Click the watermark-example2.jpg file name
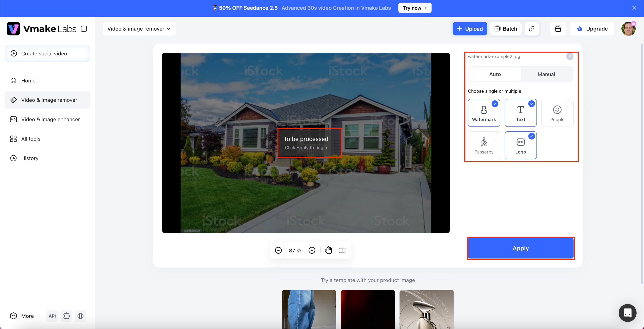The height and width of the screenshot is (329, 644). [494, 57]
